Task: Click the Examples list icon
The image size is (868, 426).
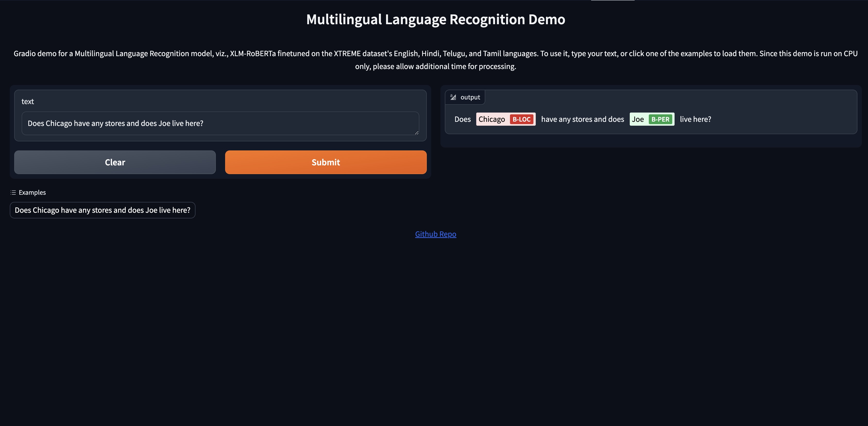Action: 13,192
